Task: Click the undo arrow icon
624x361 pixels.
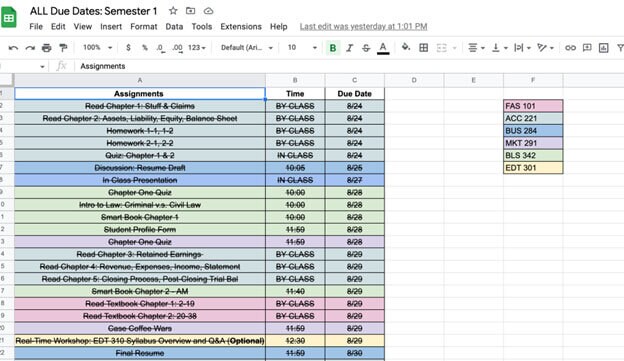Action: click(13, 48)
